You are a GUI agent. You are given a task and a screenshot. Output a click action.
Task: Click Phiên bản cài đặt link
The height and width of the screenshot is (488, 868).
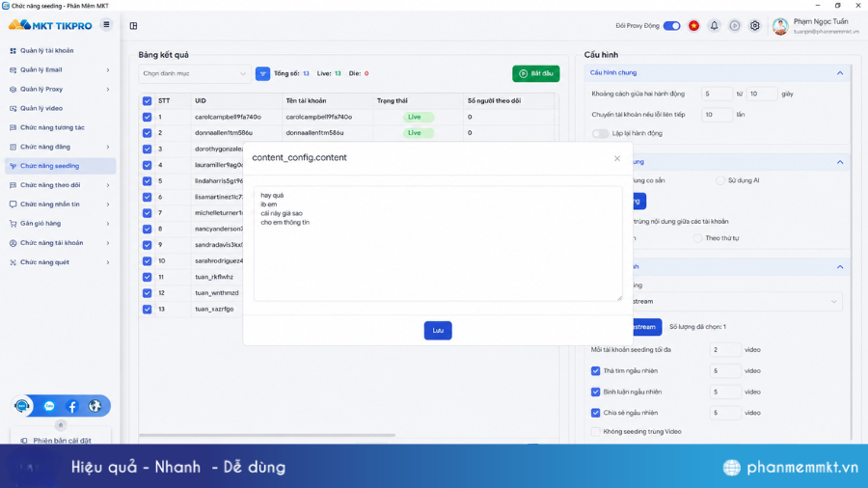point(62,441)
